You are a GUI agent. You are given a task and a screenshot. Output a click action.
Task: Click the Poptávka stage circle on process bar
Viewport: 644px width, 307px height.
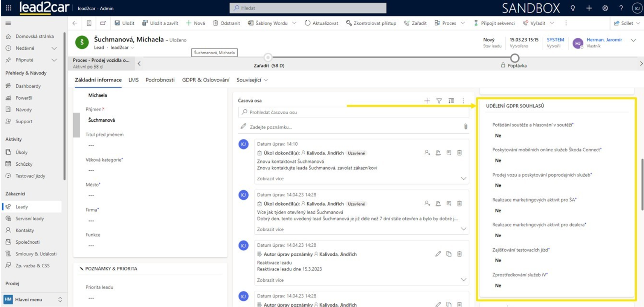514,58
